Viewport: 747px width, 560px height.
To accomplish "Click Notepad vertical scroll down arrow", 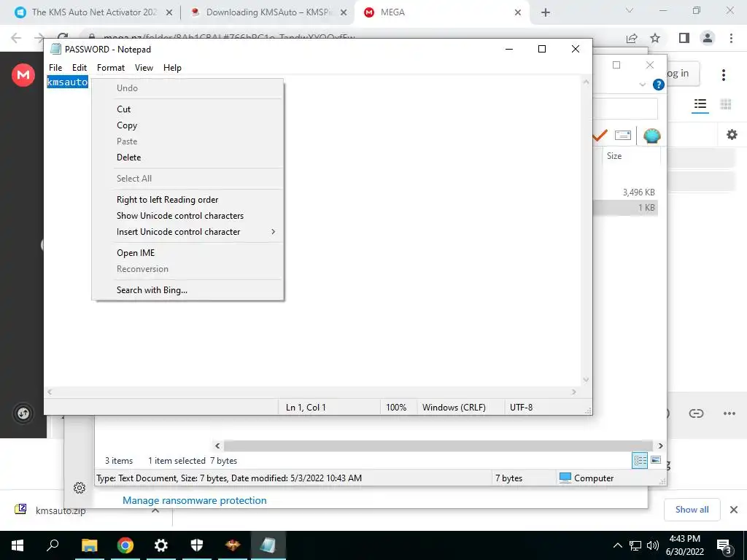I will [x=586, y=379].
